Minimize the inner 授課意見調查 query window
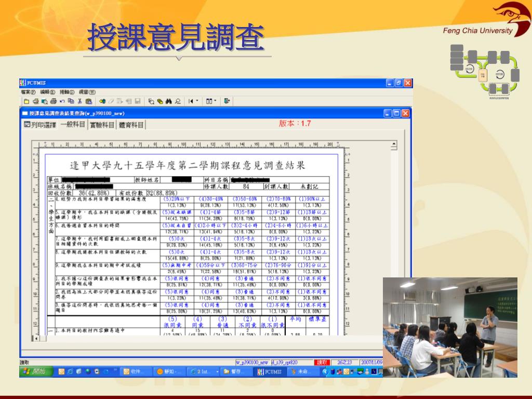 point(388,113)
